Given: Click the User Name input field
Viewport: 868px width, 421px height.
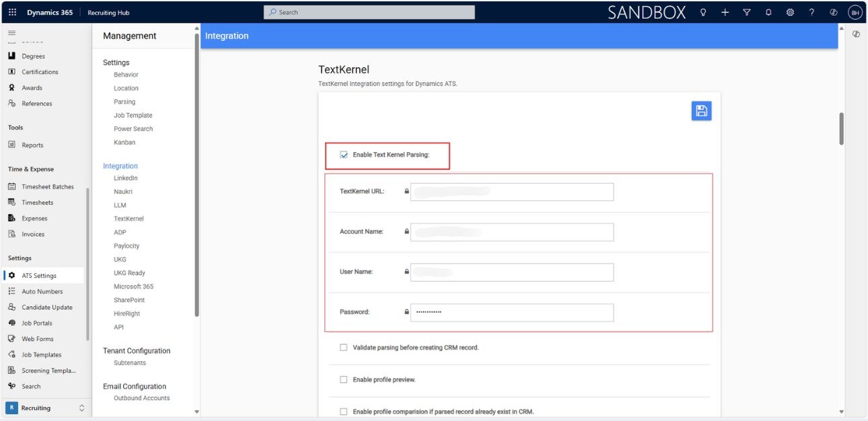Looking at the screenshot, I should click(x=512, y=272).
